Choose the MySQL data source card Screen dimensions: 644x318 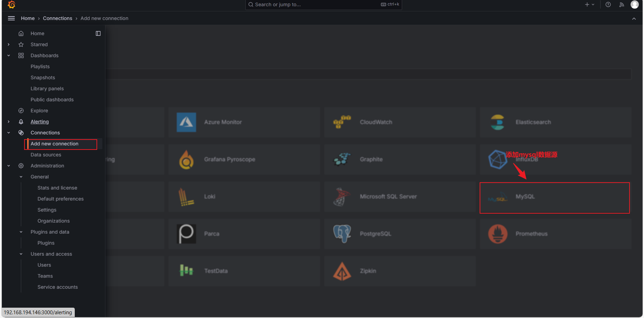[555, 198]
